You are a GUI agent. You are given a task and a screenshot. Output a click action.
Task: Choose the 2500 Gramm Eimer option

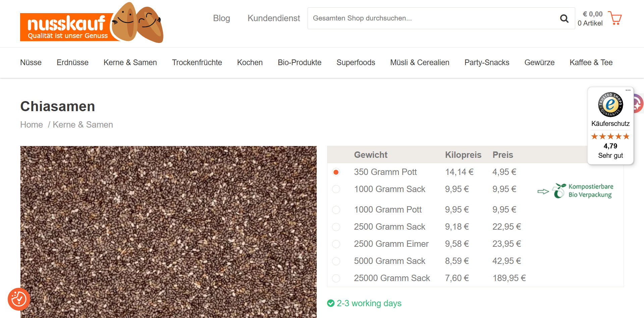pos(336,244)
